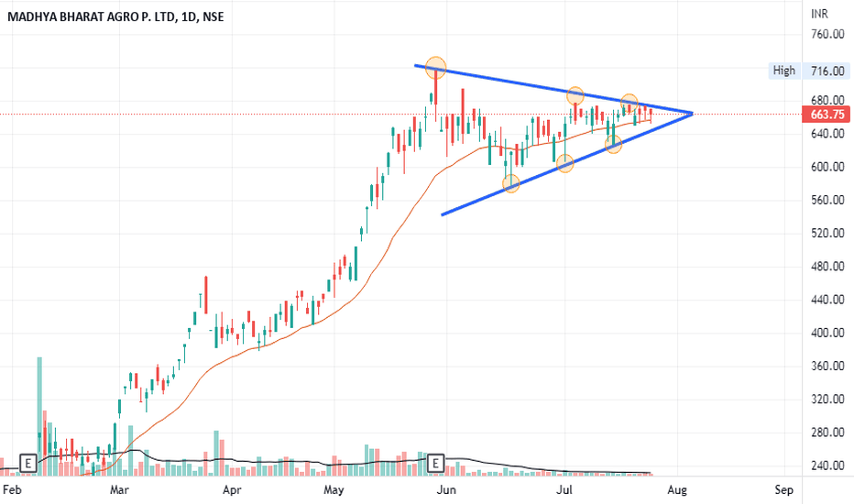The image size is (854, 504).
Task: Click the Feb date axis label
Action: (12, 490)
